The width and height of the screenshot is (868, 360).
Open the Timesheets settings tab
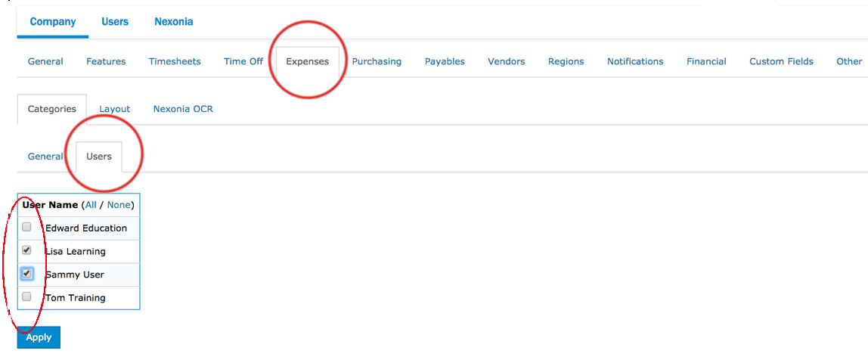175,62
